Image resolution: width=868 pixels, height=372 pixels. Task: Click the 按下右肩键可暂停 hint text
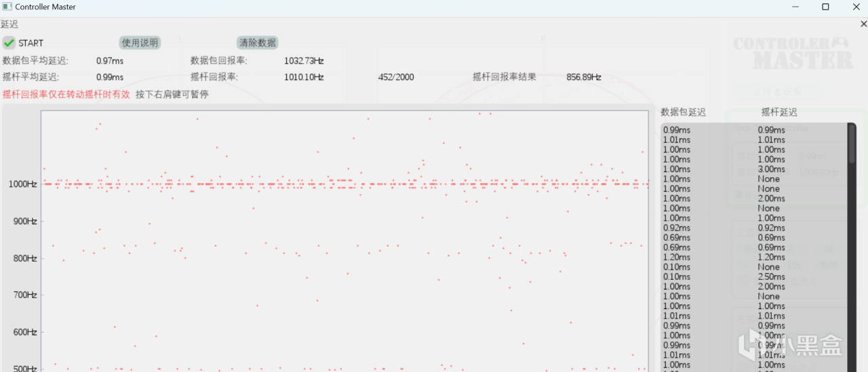[172, 94]
